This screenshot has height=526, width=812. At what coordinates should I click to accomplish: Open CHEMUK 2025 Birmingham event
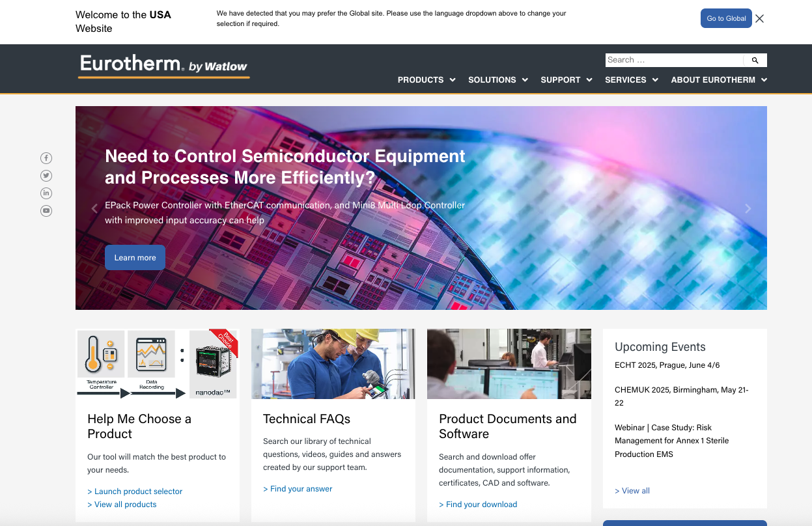pyautogui.click(x=682, y=396)
